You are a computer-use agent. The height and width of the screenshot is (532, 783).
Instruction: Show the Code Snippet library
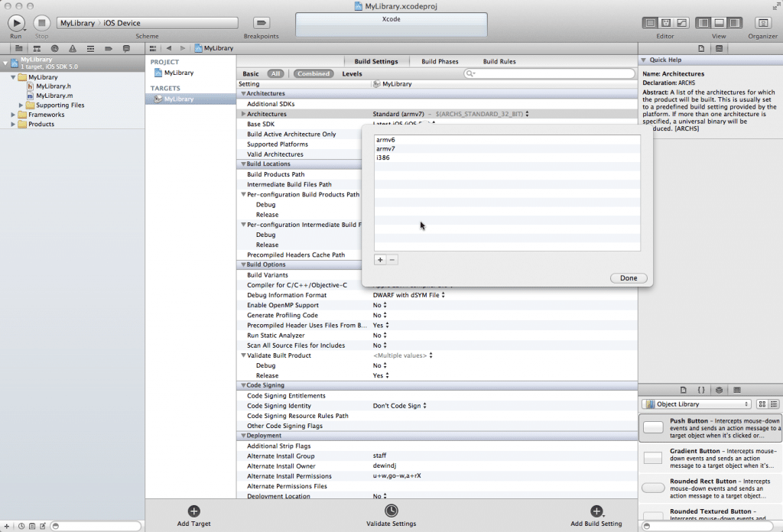tap(701, 390)
